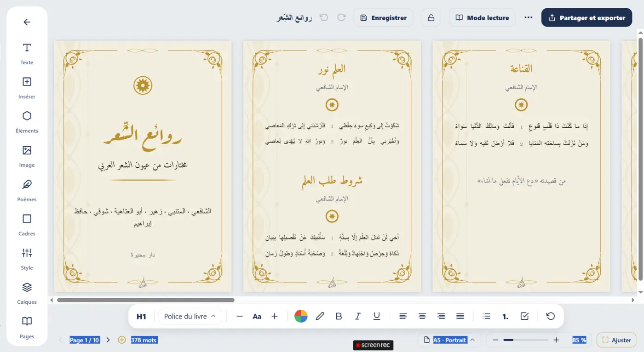Viewport: 644px width, 352px height.
Task: Click the Ajuster fit button
Action: (616, 340)
